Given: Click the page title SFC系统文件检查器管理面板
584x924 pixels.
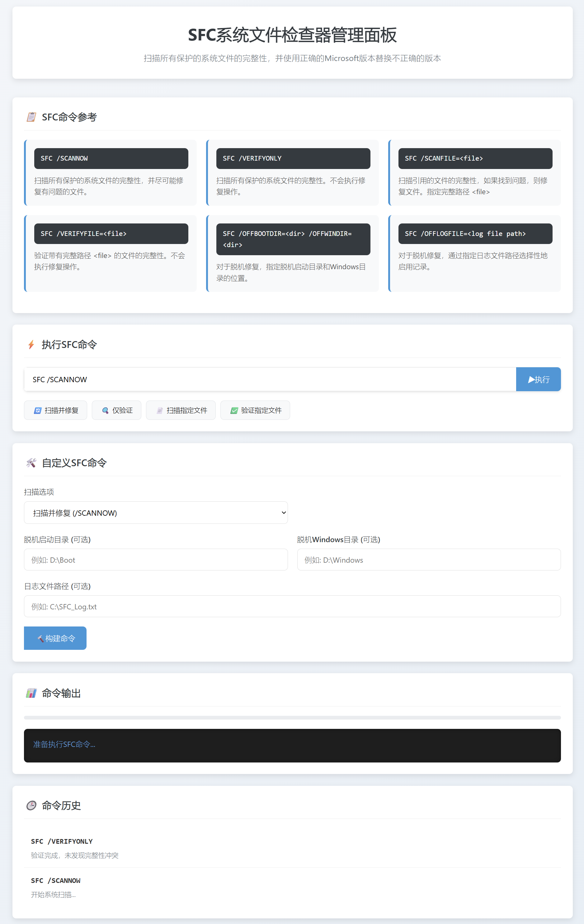Looking at the screenshot, I should (x=292, y=35).
